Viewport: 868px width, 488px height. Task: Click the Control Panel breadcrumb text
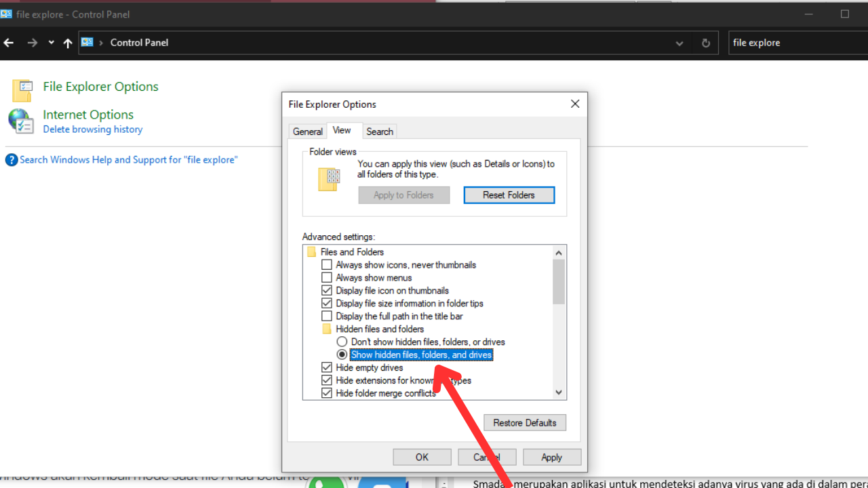click(x=139, y=43)
